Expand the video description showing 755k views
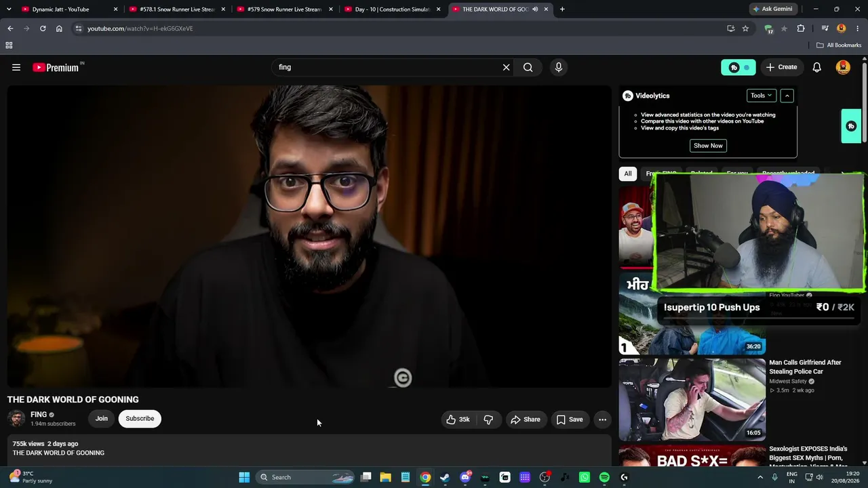 tap(309, 449)
